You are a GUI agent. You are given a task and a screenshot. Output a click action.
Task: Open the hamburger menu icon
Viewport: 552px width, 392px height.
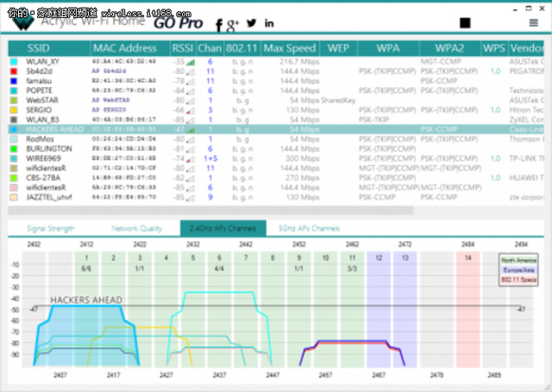[532, 23]
